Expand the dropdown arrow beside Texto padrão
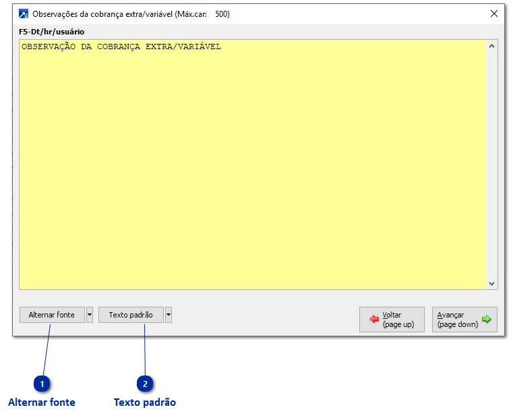Screen dimensions: 511x420 (169, 315)
